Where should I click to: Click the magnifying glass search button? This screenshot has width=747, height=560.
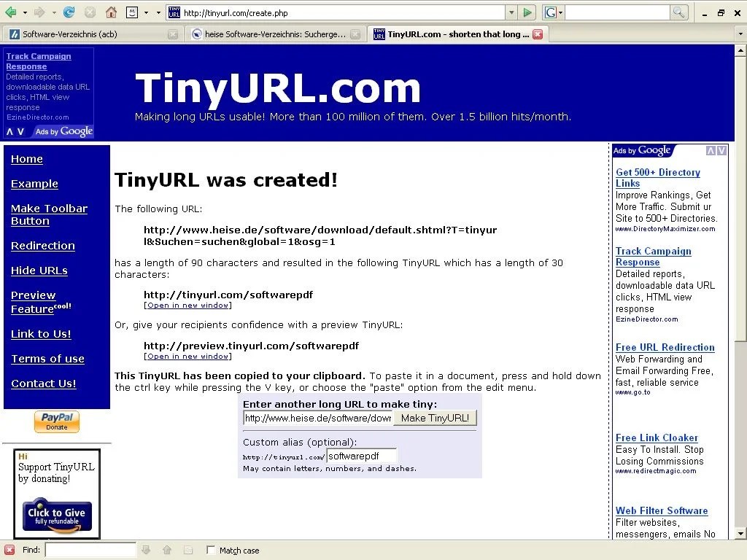(x=678, y=13)
